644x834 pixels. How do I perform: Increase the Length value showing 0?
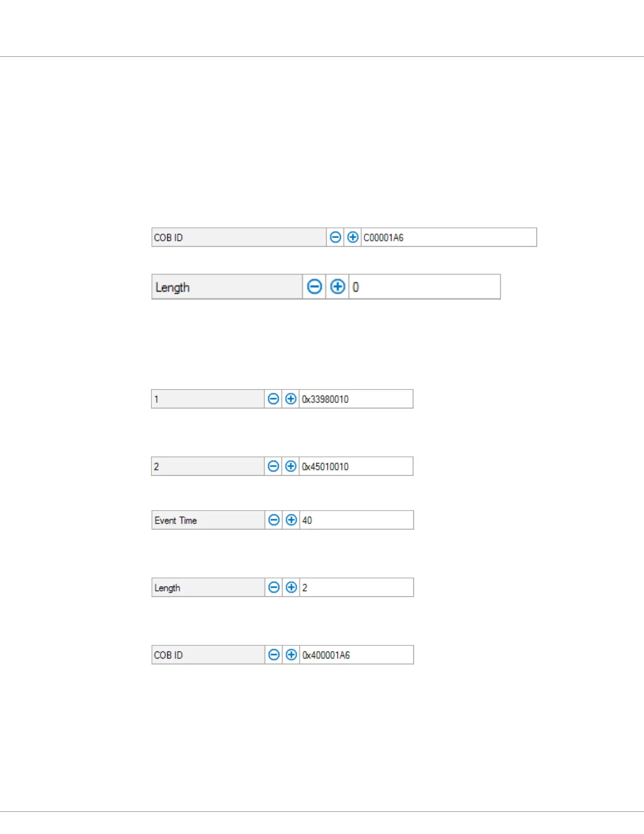tap(337, 287)
